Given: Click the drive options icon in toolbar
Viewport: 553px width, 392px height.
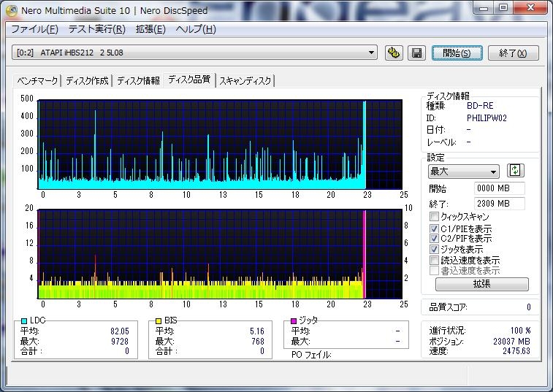Looking at the screenshot, I should click(x=394, y=53).
